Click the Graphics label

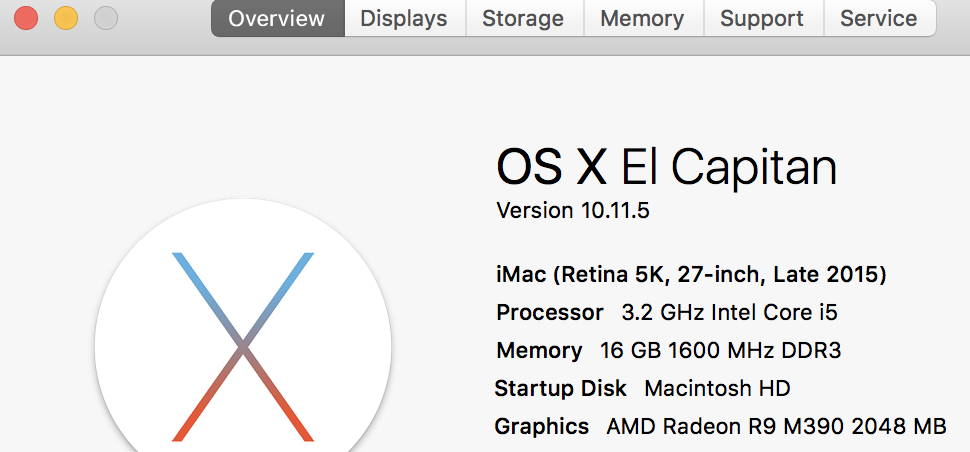542,427
